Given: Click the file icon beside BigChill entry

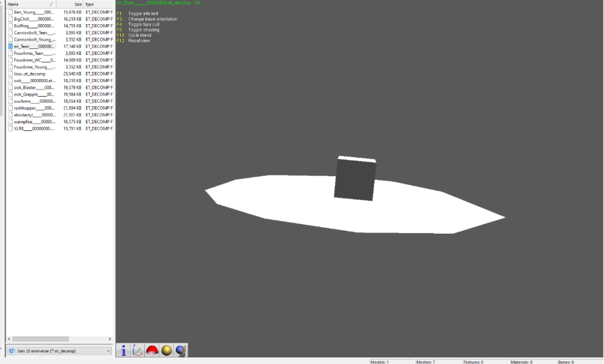Looking at the screenshot, I should pos(10,19).
